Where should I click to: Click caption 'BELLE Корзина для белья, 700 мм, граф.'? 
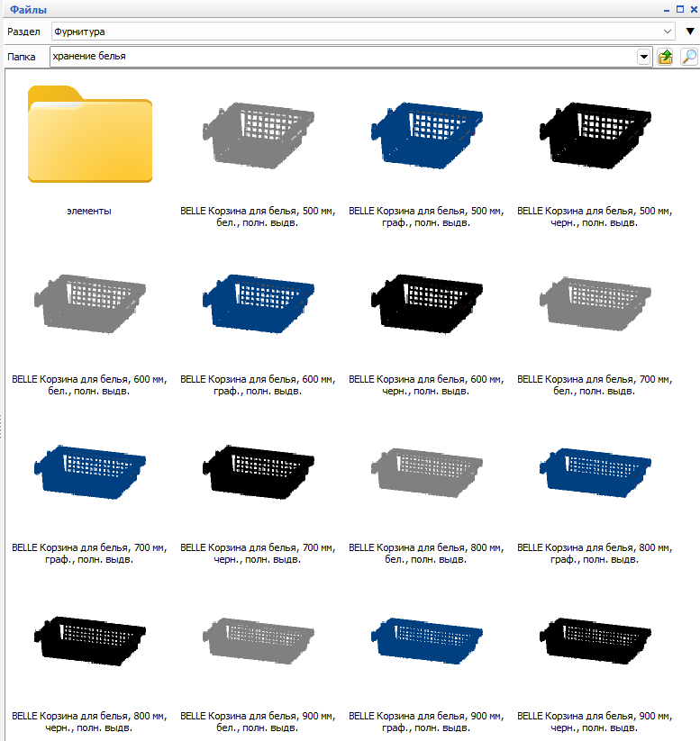[x=89, y=554]
